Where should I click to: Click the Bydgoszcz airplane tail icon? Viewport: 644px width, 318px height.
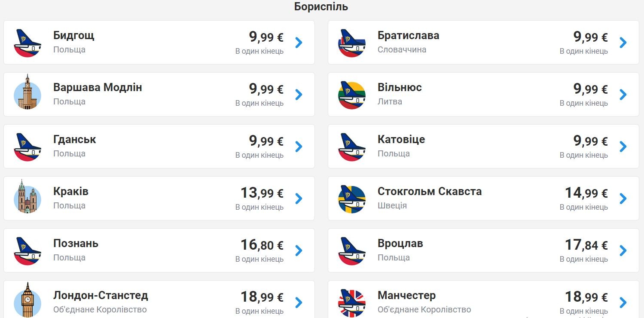(x=27, y=43)
